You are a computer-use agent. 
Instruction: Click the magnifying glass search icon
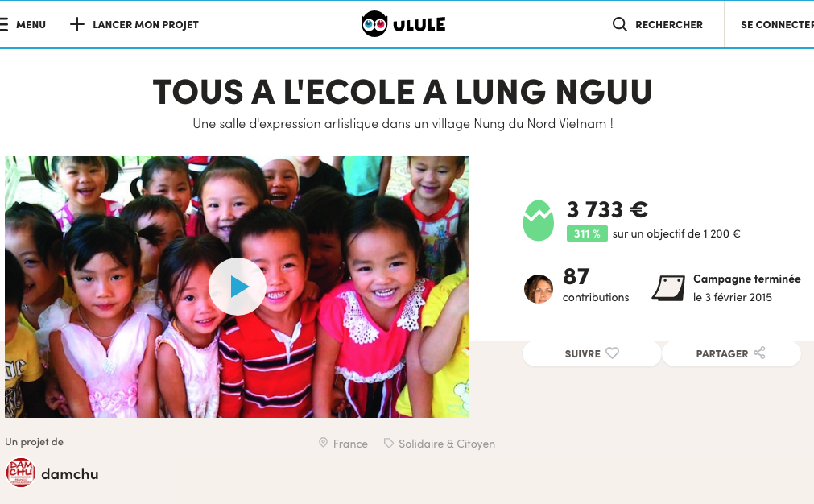620,24
